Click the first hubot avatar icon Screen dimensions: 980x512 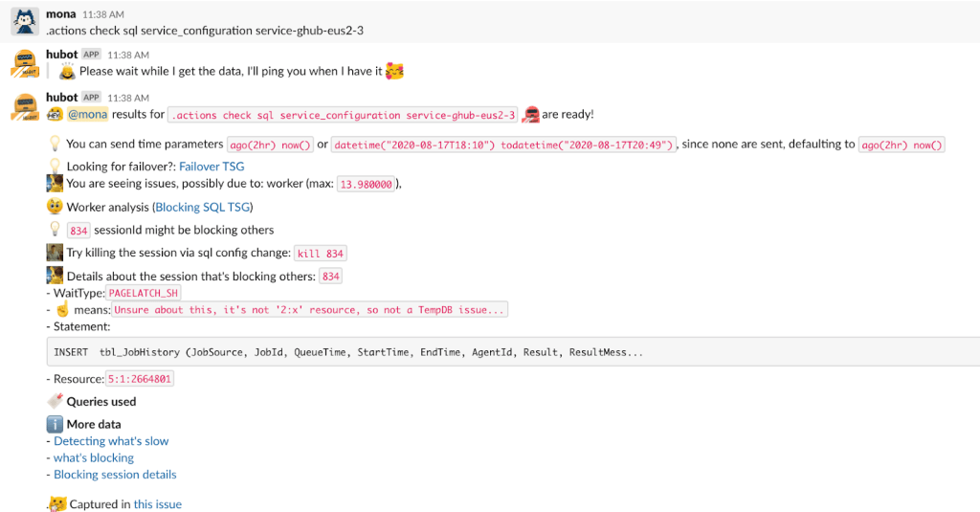coord(23,64)
